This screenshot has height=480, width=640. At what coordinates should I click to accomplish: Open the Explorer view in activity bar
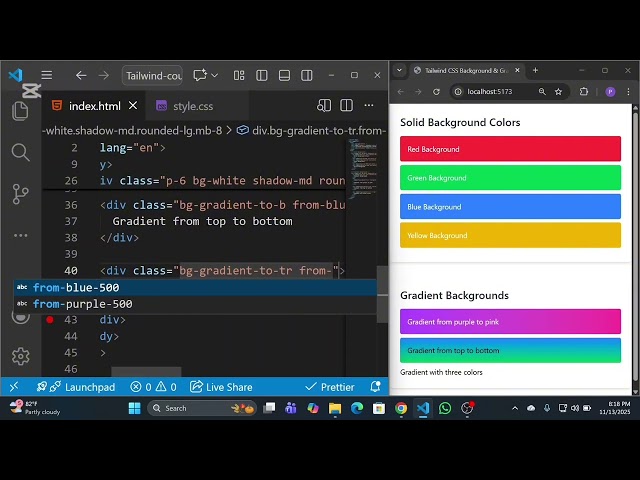click(x=20, y=111)
